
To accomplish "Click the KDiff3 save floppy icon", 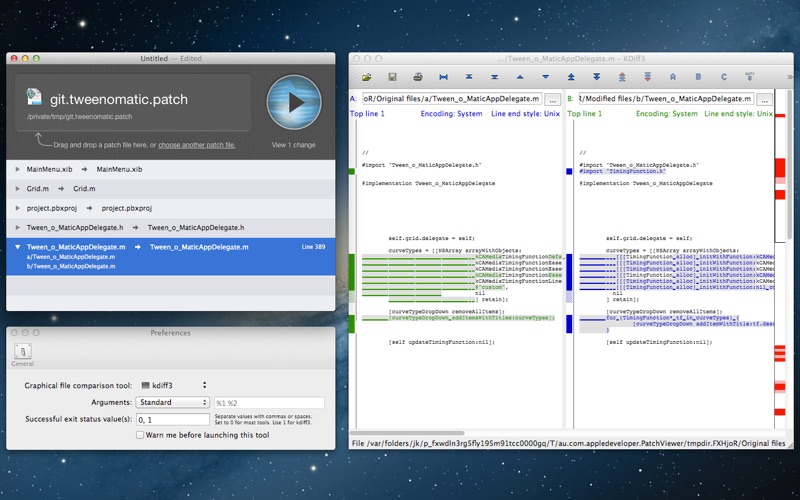I will [x=392, y=77].
